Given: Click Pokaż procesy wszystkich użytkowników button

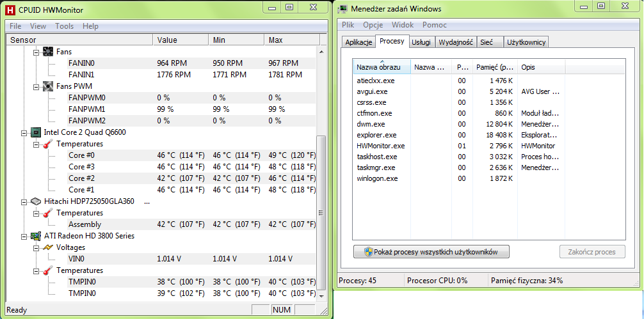Looking at the screenshot, I should (x=431, y=252).
